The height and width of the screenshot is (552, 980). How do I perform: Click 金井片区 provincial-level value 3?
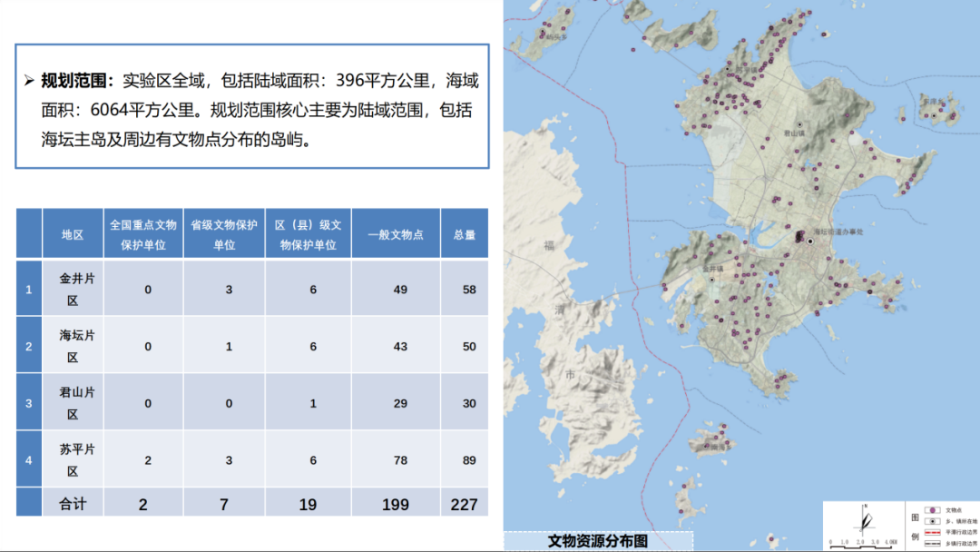[229, 290]
